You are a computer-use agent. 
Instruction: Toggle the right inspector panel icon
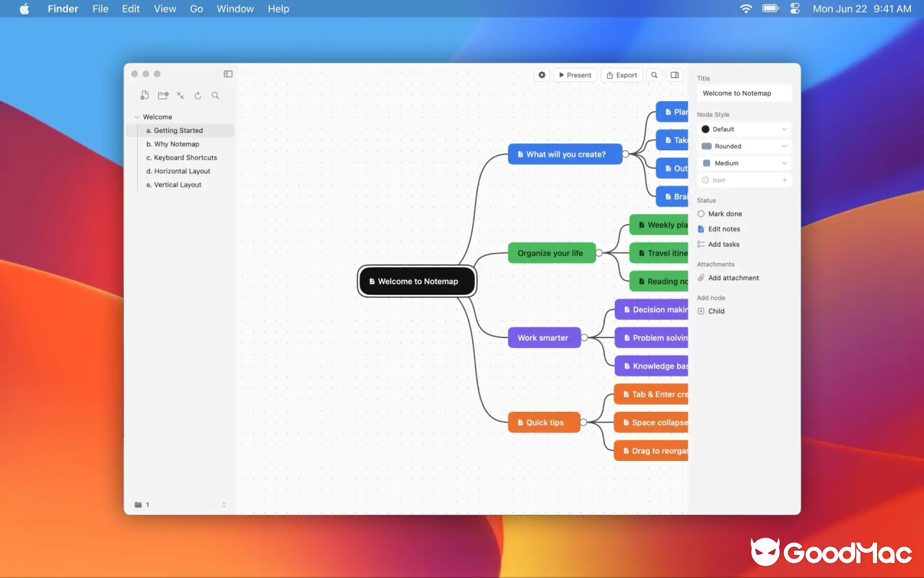pos(674,75)
